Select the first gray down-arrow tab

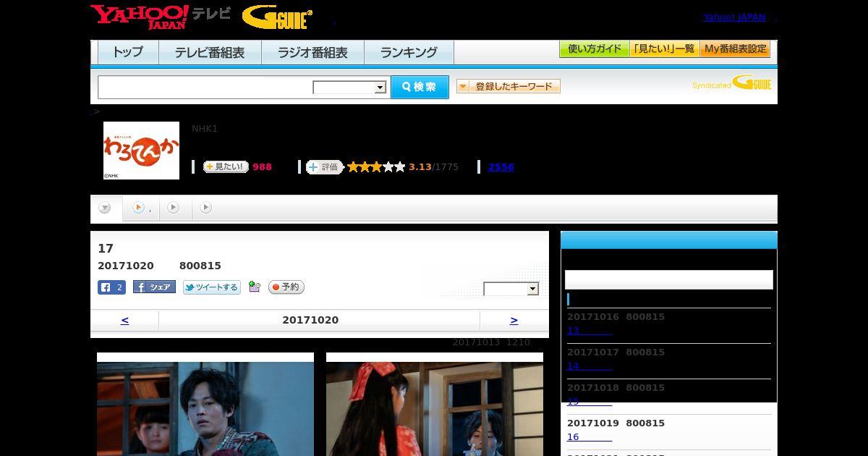click(x=105, y=208)
